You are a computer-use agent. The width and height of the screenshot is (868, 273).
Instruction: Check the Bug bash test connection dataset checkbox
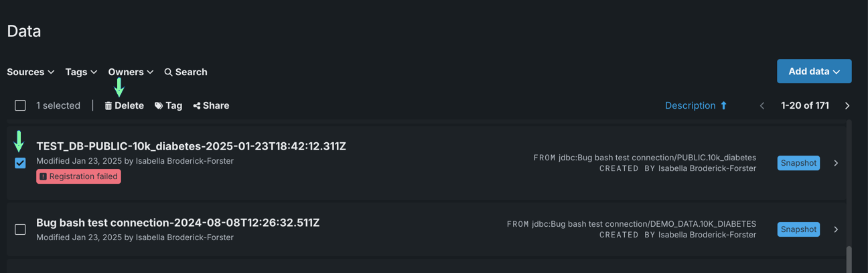[20, 229]
